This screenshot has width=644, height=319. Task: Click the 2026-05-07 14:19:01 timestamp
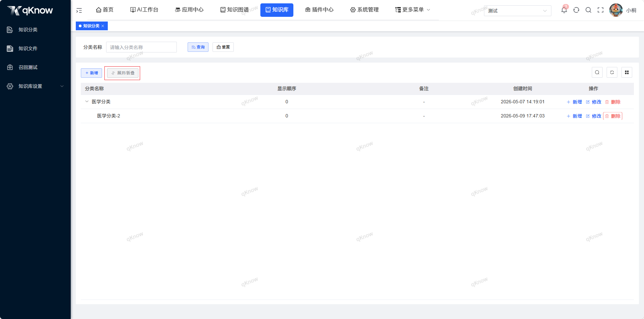coord(522,102)
